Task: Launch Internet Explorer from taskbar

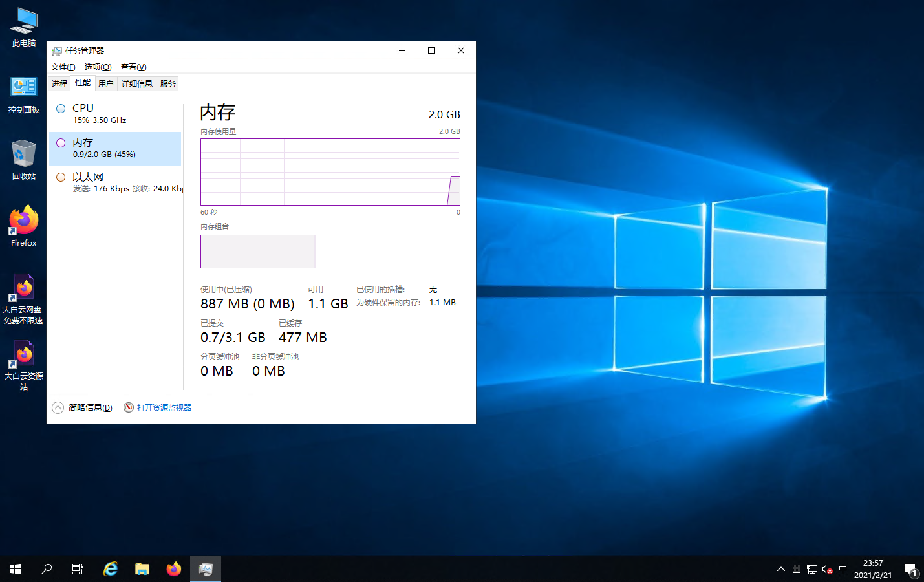Action: 111,569
